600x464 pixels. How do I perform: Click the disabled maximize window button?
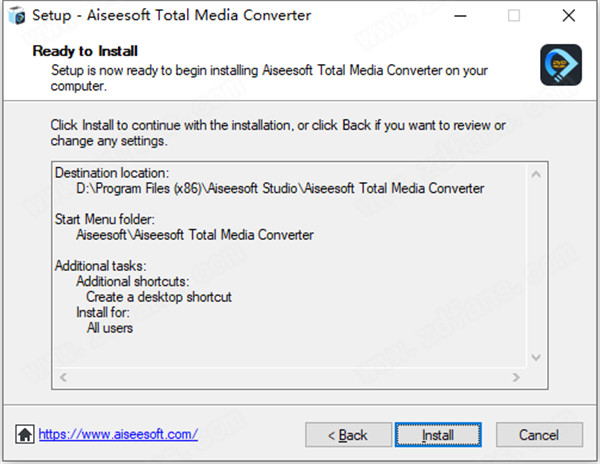click(514, 16)
